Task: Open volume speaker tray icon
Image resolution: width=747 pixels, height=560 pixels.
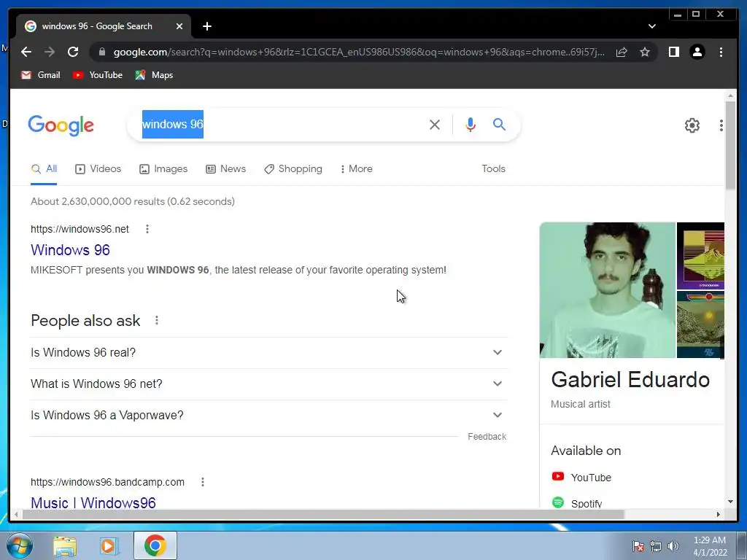Action: tap(673, 545)
